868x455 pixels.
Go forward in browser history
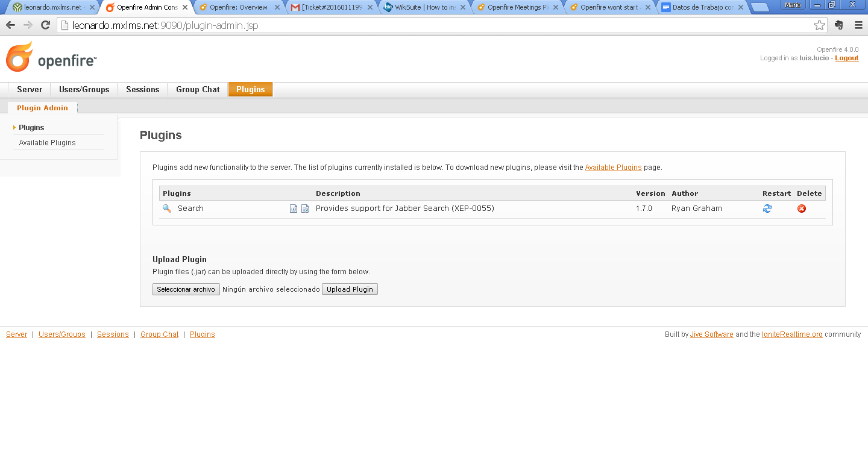(28, 25)
